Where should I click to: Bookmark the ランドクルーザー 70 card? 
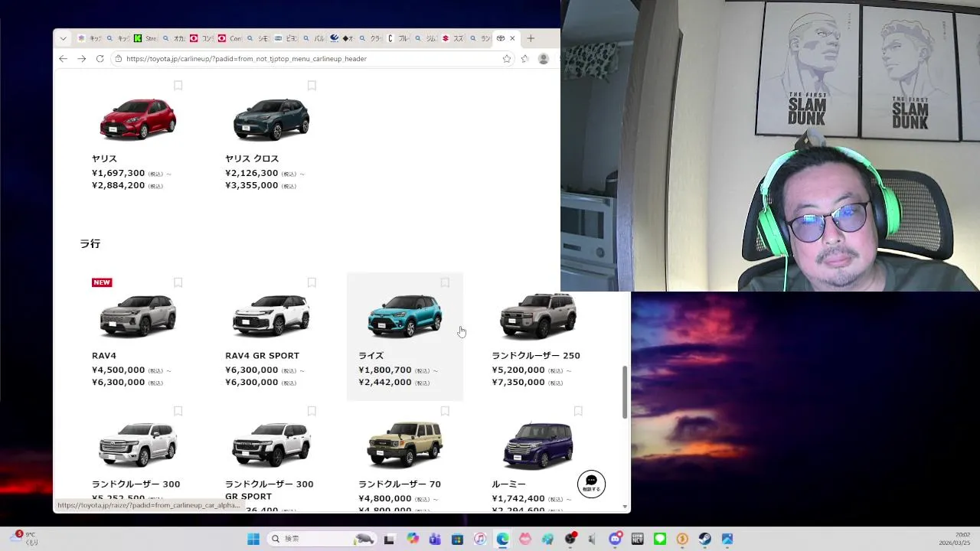point(445,411)
